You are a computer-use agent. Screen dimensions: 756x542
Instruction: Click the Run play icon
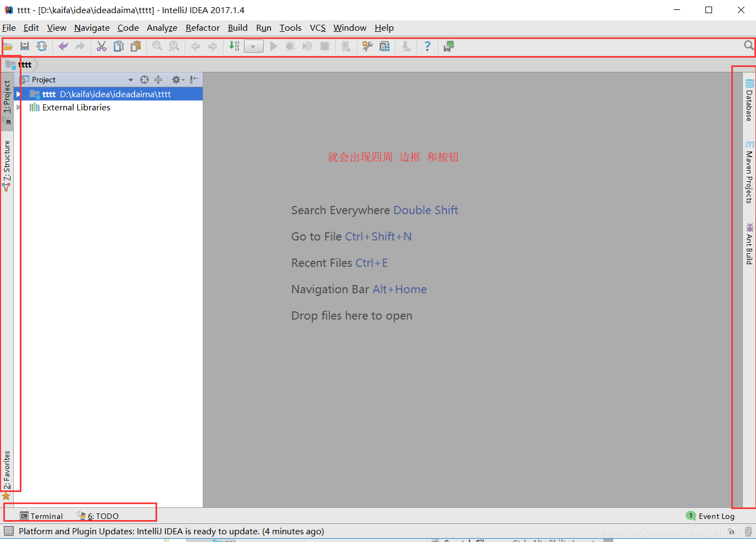tap(274, 47)
